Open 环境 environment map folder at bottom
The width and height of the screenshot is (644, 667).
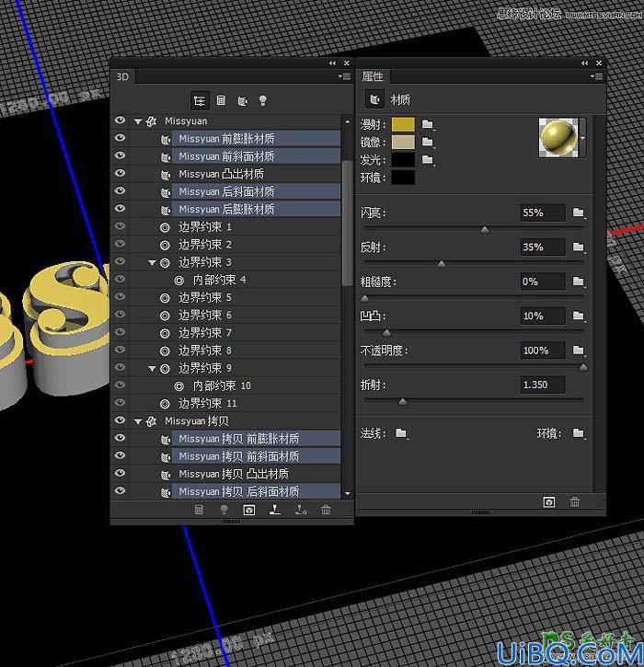click(x=579, y=433)
